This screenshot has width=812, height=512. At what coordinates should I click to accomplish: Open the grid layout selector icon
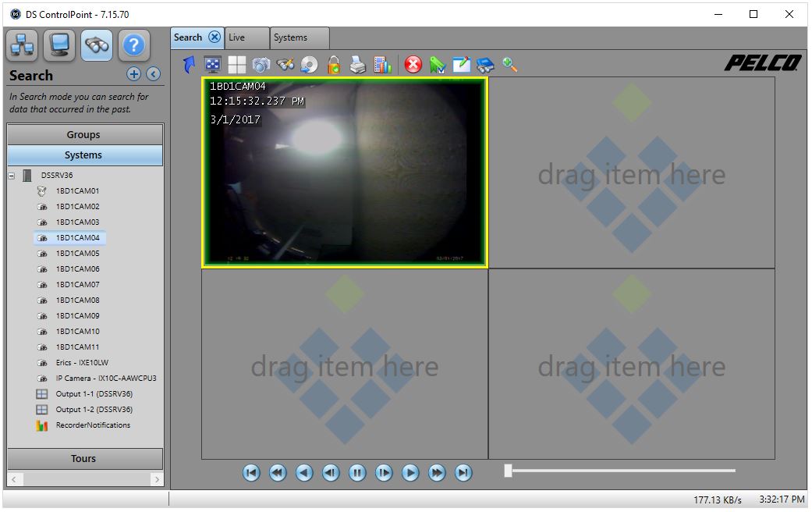(x=236, y=64)
